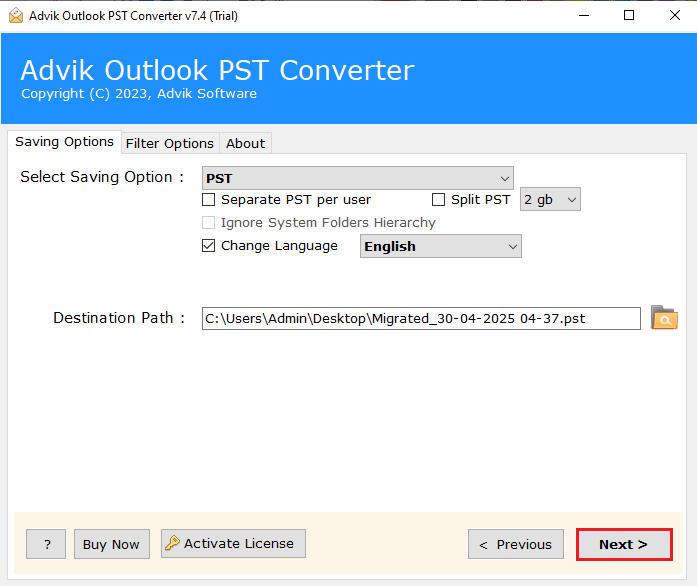Click the Next > button
This screenshot has width=697, height=586.
tap(624, 544)
